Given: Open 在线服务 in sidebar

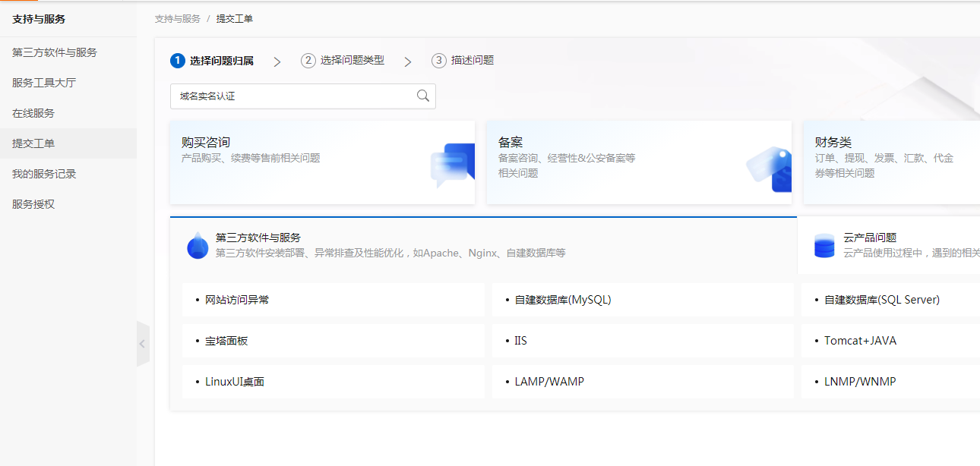Looking at the screenshot, I should click(68, 113).
